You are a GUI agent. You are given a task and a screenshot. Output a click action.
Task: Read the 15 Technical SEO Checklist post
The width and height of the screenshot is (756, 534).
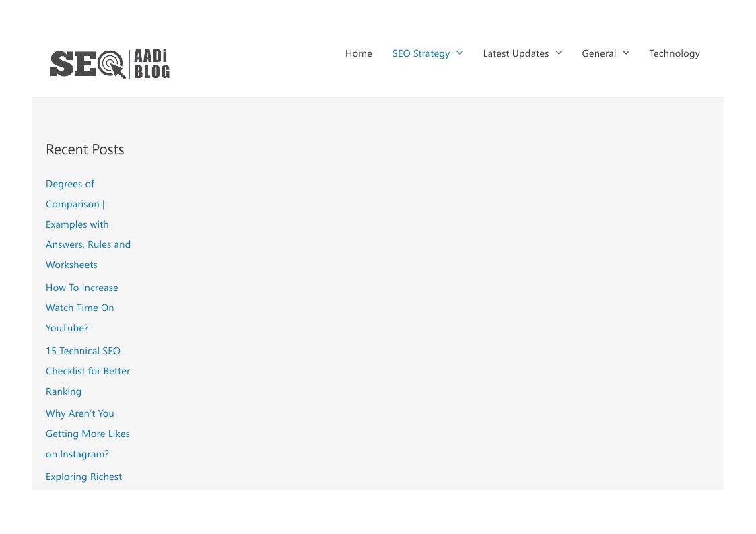[x=83, y=351]
